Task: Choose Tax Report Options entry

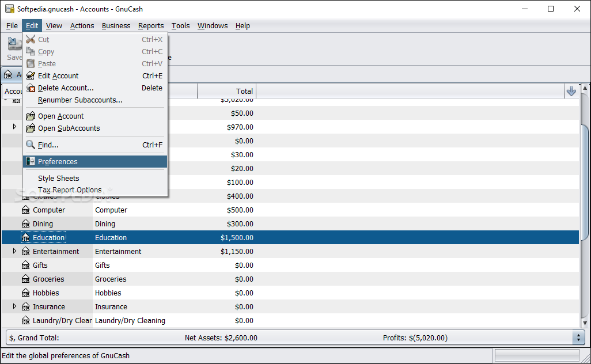Action: 95,190
